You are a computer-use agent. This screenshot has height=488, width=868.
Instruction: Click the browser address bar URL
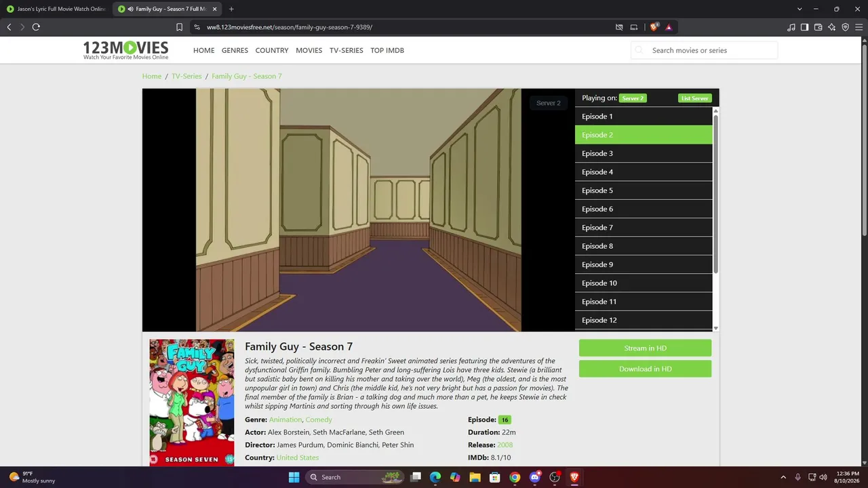point(290,27)
